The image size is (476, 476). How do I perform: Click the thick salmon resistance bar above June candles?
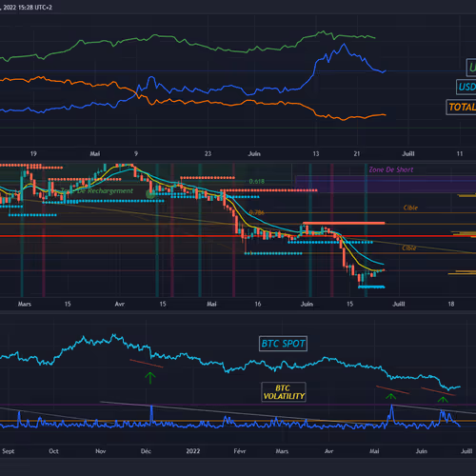pyautogui.click(x=344, y=223)
